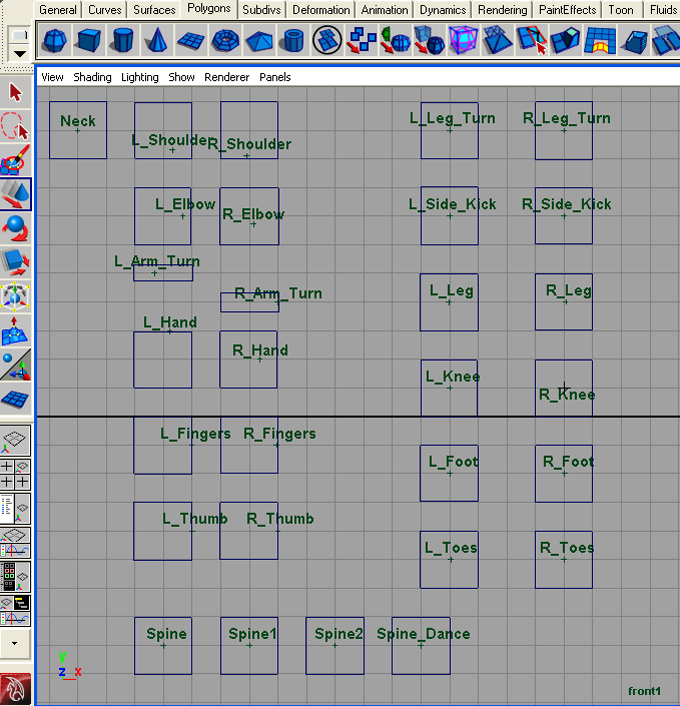Expand the layout options arrow below toolbox

click(16, 643)
